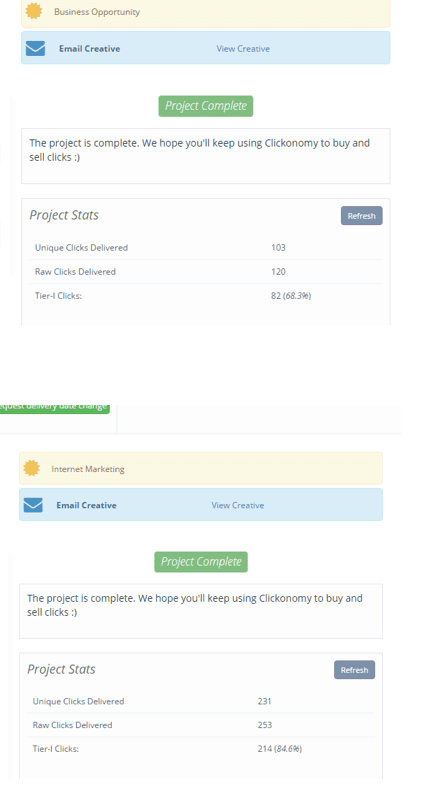Screen dimensions: 424x792
Task: Click the upper Email Creative bold label
Action: tap(89, 48)
